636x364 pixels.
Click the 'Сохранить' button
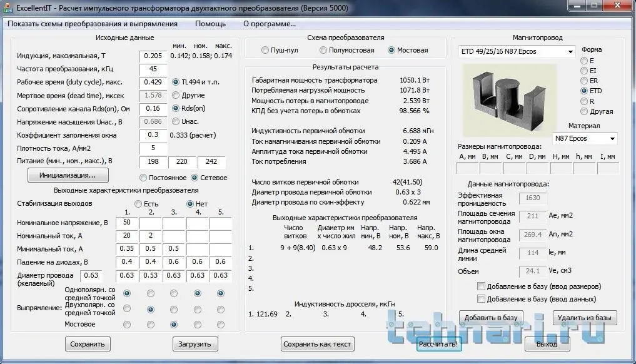[x=88, y=344]
